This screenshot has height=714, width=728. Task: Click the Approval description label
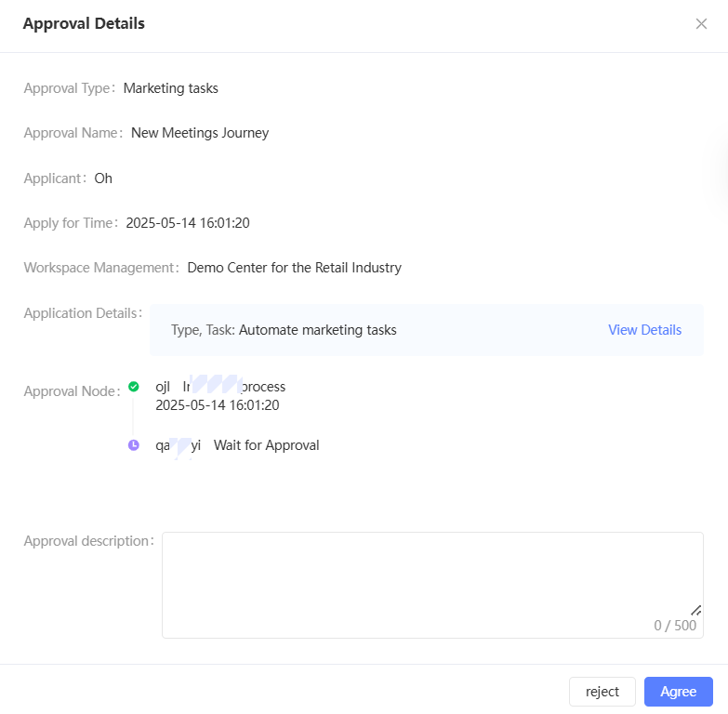(86, 541)
